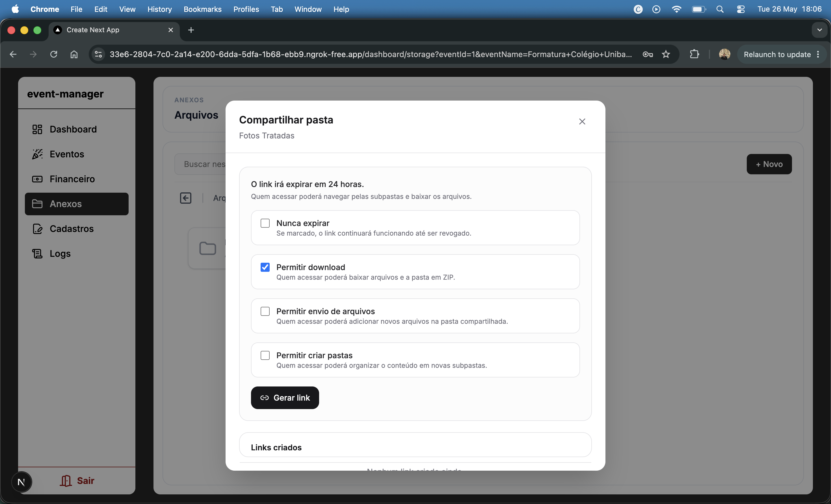Click the Financeiro banknote icon
This screenshot has width=831, height=504.
pos(37,179)
